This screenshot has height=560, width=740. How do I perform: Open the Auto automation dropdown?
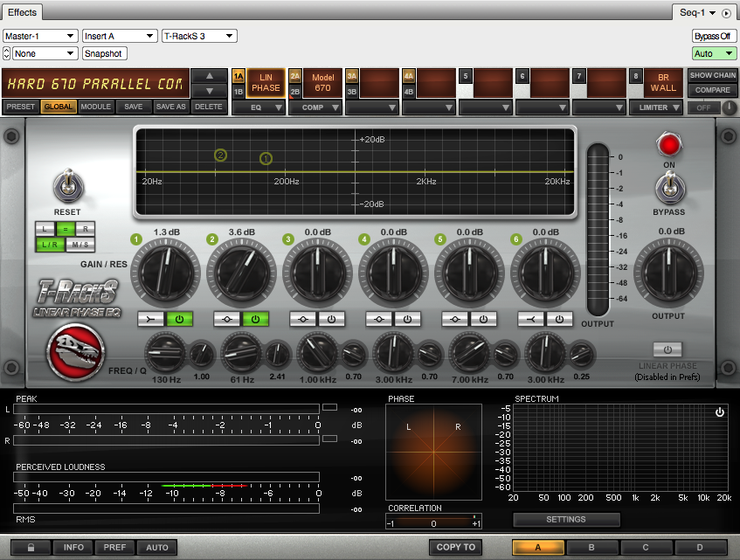click(714, 54)
